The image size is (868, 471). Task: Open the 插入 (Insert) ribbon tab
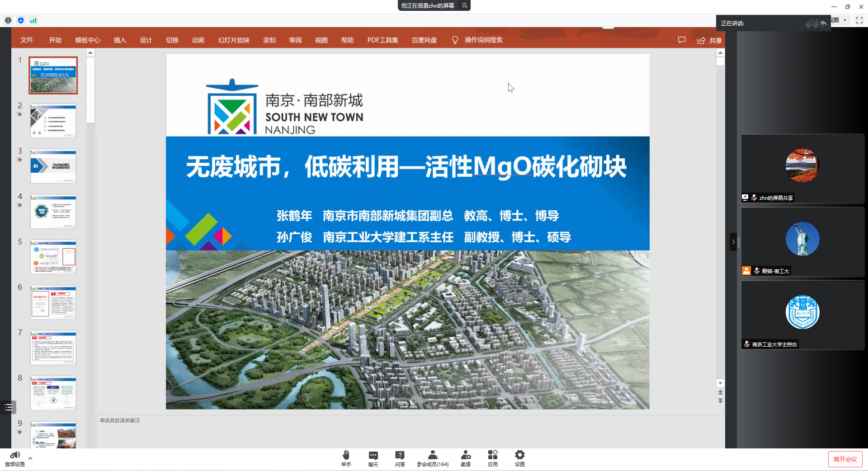[120, 40]
